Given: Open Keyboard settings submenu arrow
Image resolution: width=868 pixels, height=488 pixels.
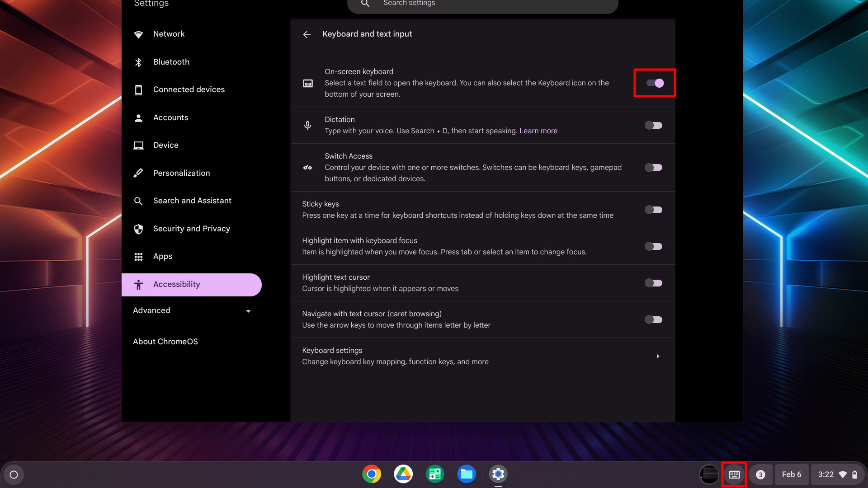Looking at the screenshot, I should 658,357.
